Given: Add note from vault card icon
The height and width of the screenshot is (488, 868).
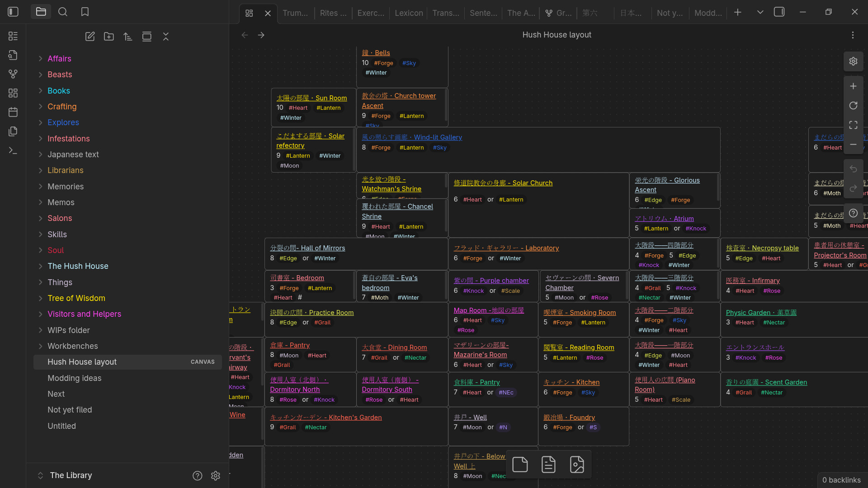Looking at the screenshot, I should tap(548, 465).
